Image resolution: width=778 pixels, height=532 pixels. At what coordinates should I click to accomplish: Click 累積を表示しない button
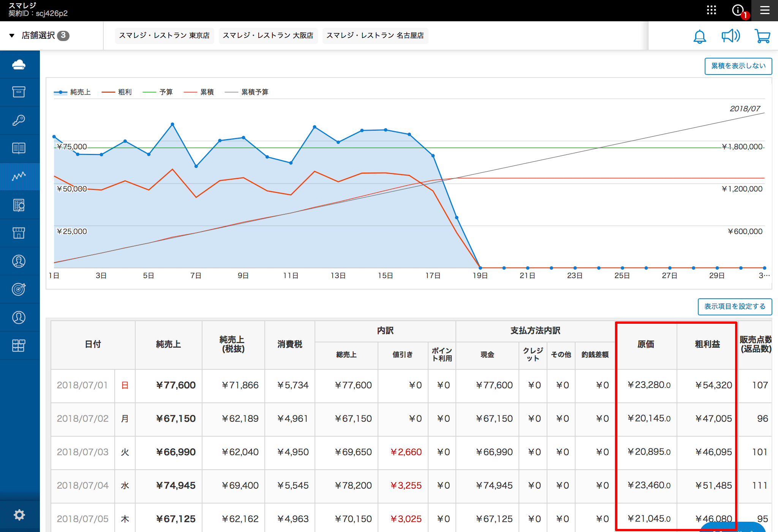(738, 66)
